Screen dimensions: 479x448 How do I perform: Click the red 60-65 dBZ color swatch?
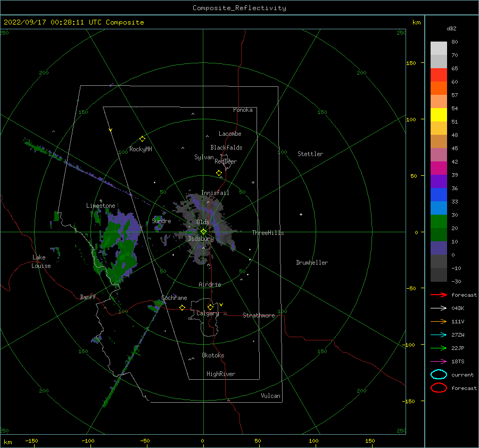439,75
